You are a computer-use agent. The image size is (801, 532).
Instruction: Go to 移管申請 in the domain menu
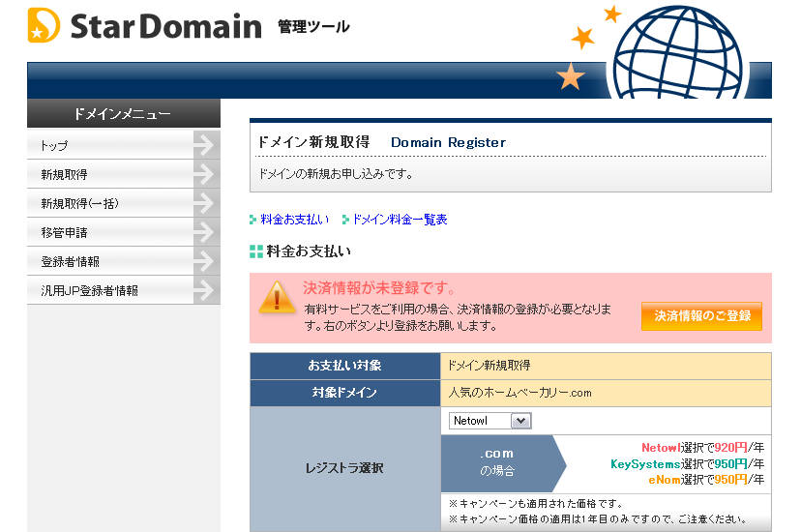(x=124, y=232)
